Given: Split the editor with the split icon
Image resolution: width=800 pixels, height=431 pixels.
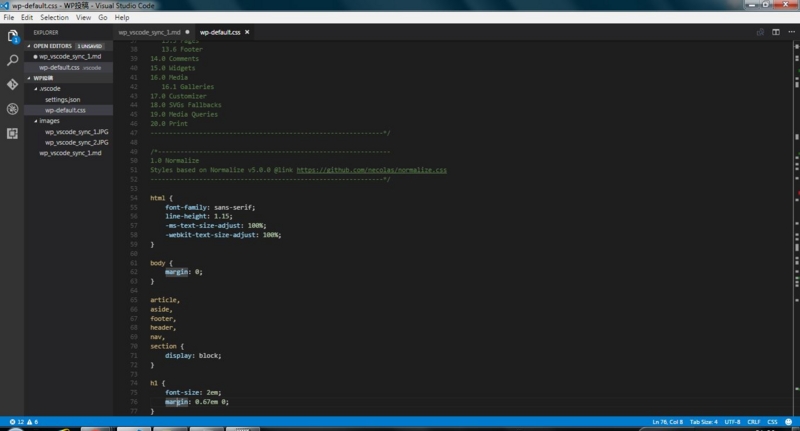Looking at the screenshot, I should click(776, 32).
